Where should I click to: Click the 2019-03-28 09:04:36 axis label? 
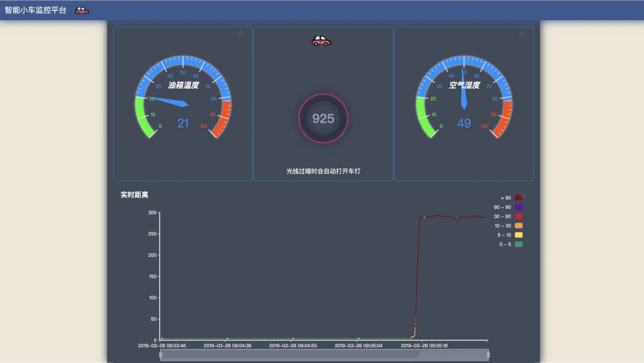(x=228, y=346)
